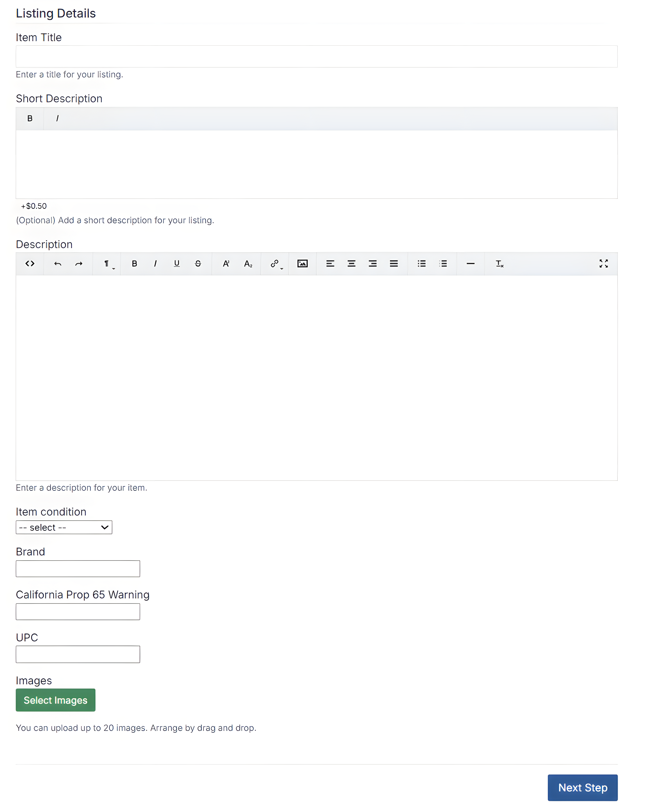Click the Redo icon in Description toolbar

[x=79, y=264]
